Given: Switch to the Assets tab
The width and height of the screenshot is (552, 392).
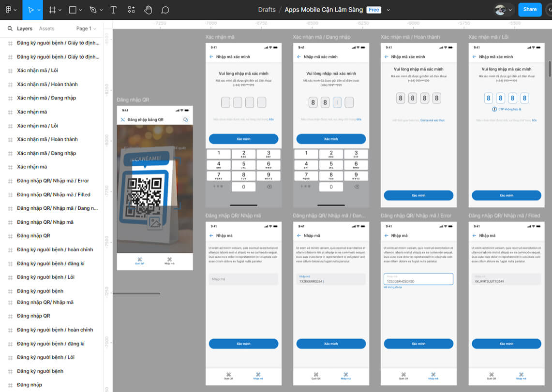Looking at the screenshot, I should 46,29.
